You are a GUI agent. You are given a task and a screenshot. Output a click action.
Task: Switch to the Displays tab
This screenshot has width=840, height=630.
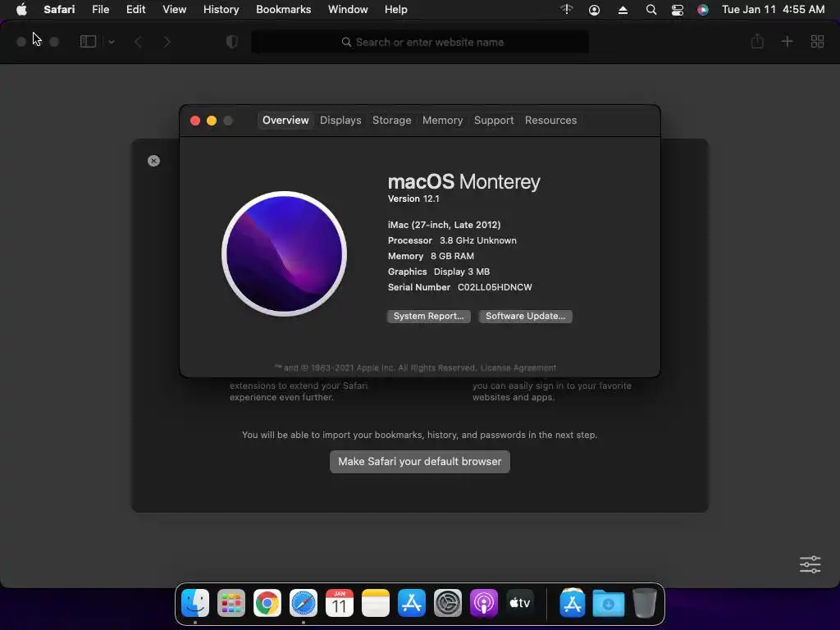click(x=340, y=121)
